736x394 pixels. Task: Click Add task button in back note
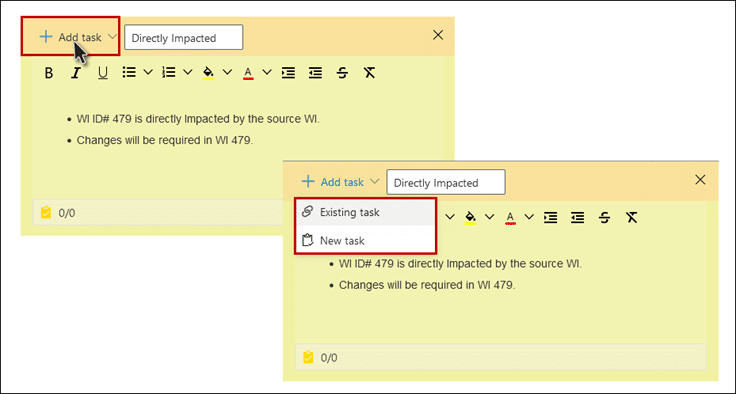70,37
